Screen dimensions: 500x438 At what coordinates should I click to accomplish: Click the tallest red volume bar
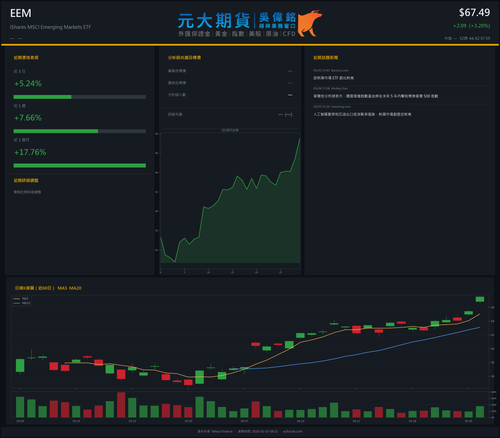coord(121,405)
